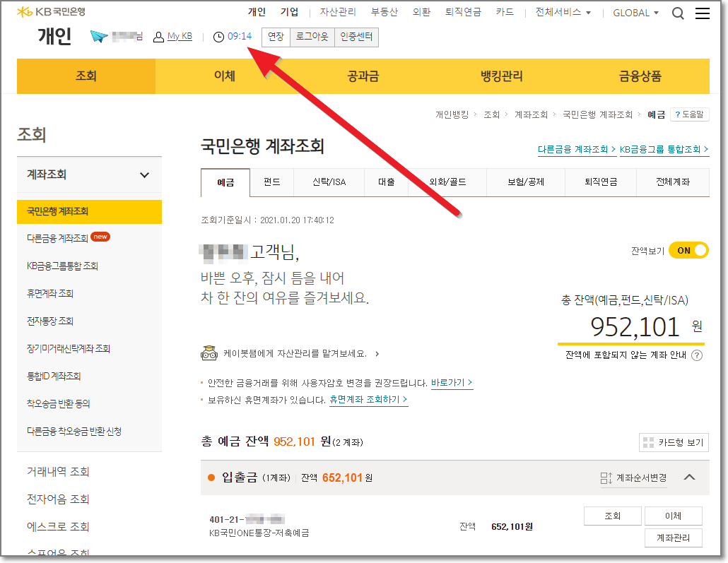Click the 케이봇쌤 owl icon

[209, 353]
